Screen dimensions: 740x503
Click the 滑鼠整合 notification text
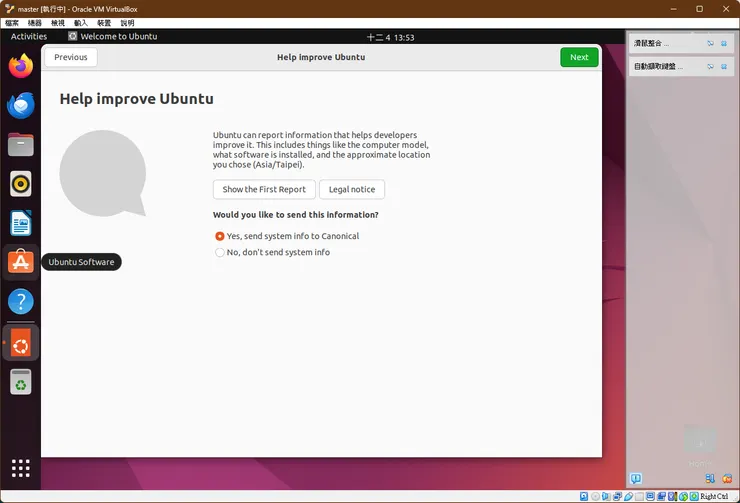coord(650,43)
